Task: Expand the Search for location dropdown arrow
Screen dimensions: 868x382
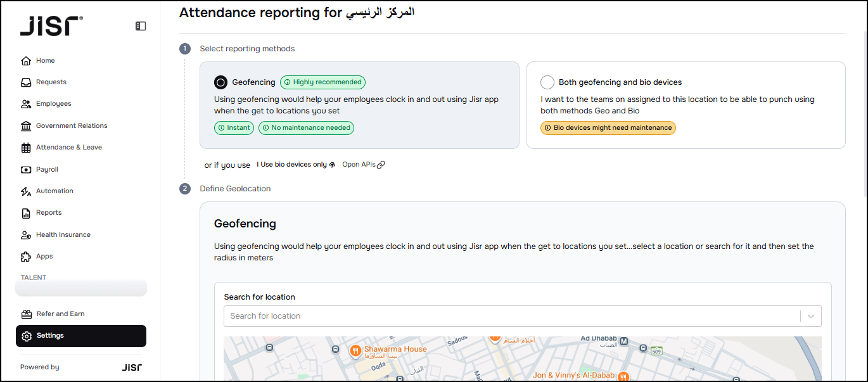Action: [810, 316]
